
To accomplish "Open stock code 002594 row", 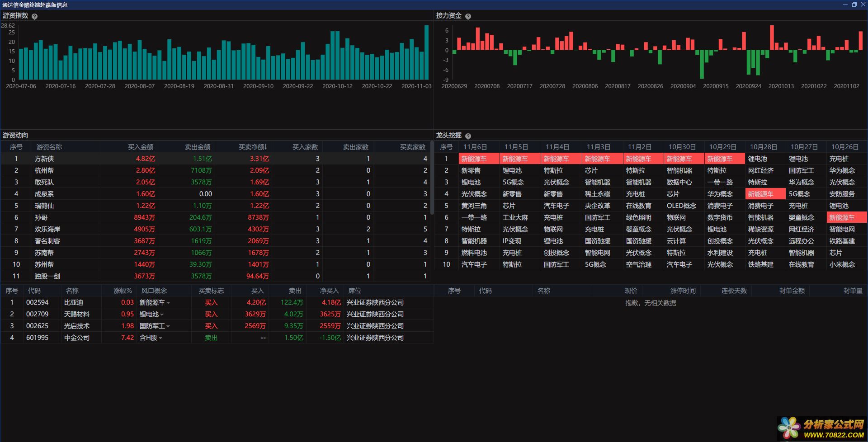I will (217, 302).
